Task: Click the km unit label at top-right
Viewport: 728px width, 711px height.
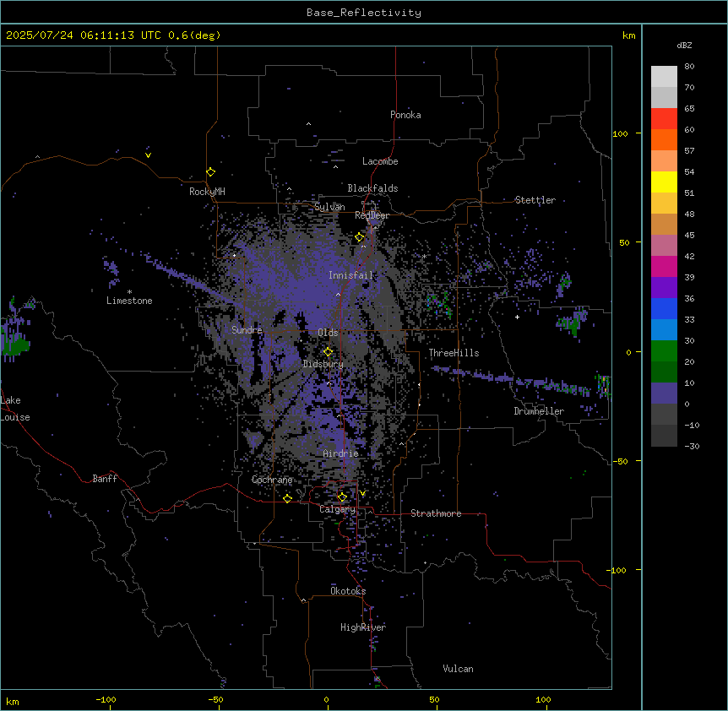Action: [x=628, y=35]
